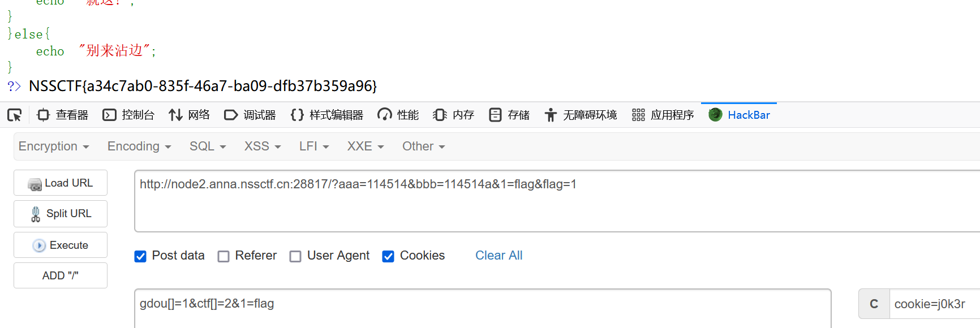Click the Clear All link

coord(498,256)
